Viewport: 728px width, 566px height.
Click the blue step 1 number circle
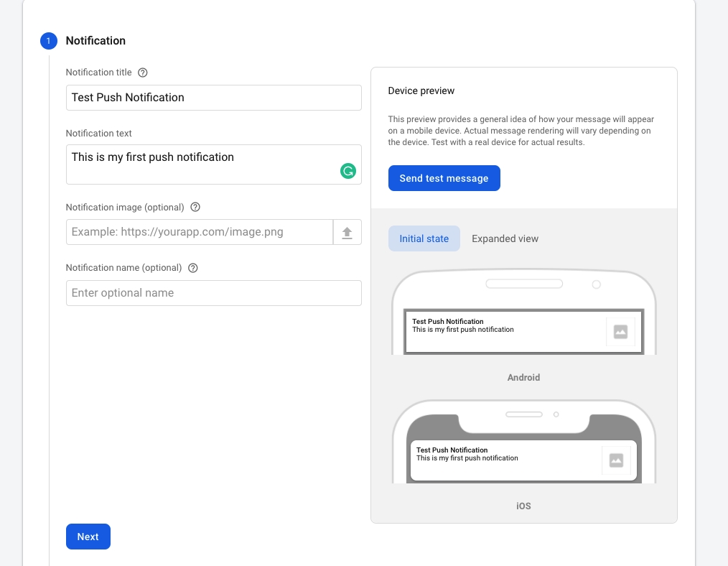48,41
